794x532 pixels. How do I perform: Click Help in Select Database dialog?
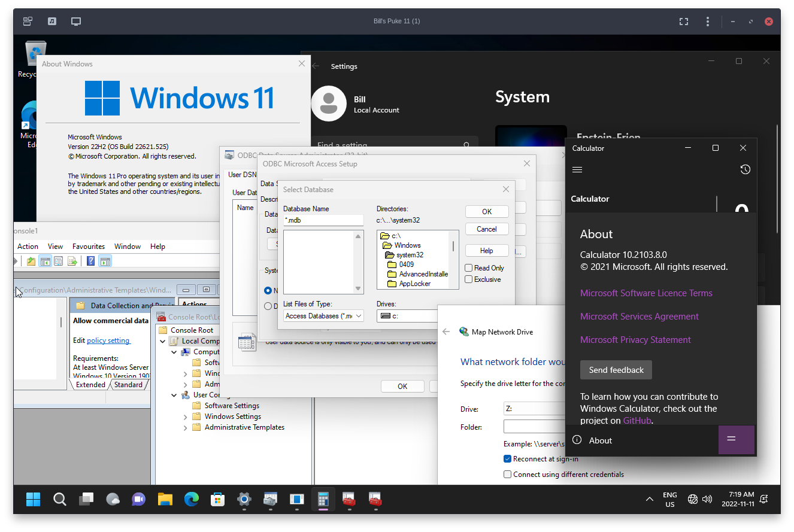[x=487, y=251]
